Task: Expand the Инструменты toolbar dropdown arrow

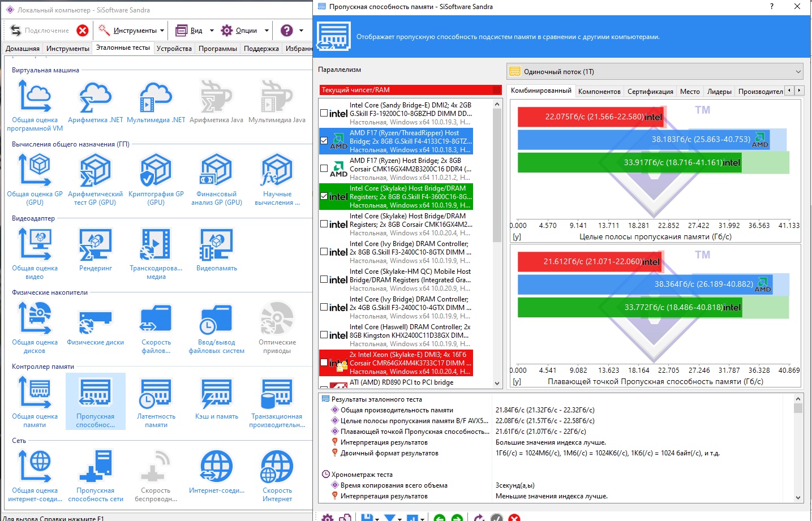Action: 162,31
